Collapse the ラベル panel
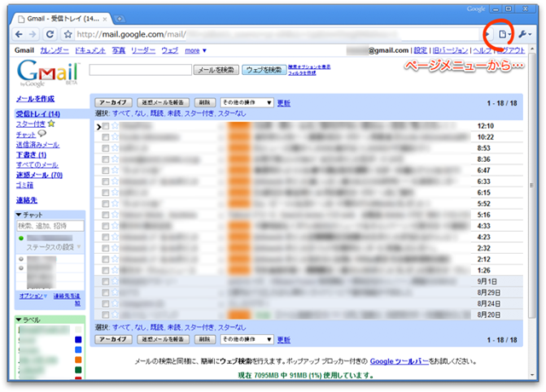The height and width of the screenshot is (392, 546). (x=19, y=320)
